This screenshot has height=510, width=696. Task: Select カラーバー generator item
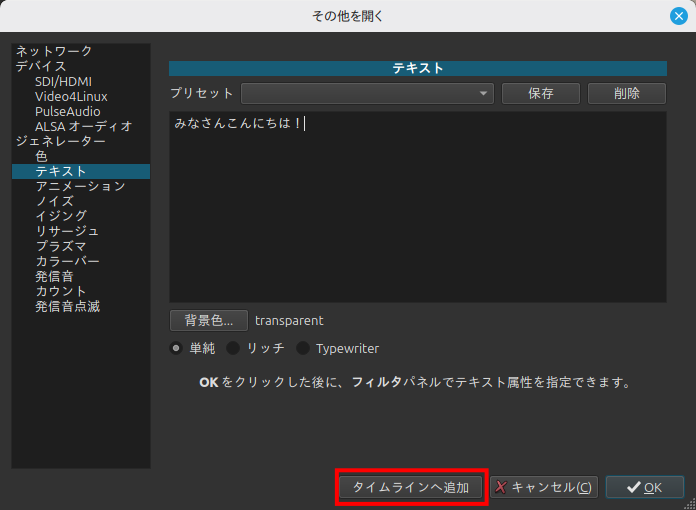coord(67,261)
